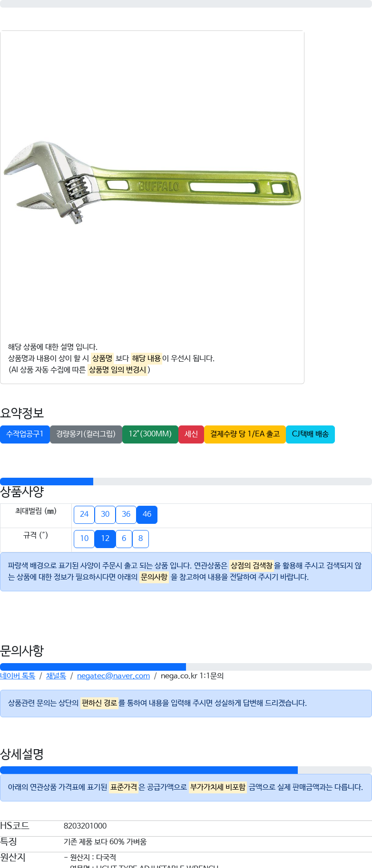
Task: Click the progress bar under 상세설명
Action: point(186,770)
